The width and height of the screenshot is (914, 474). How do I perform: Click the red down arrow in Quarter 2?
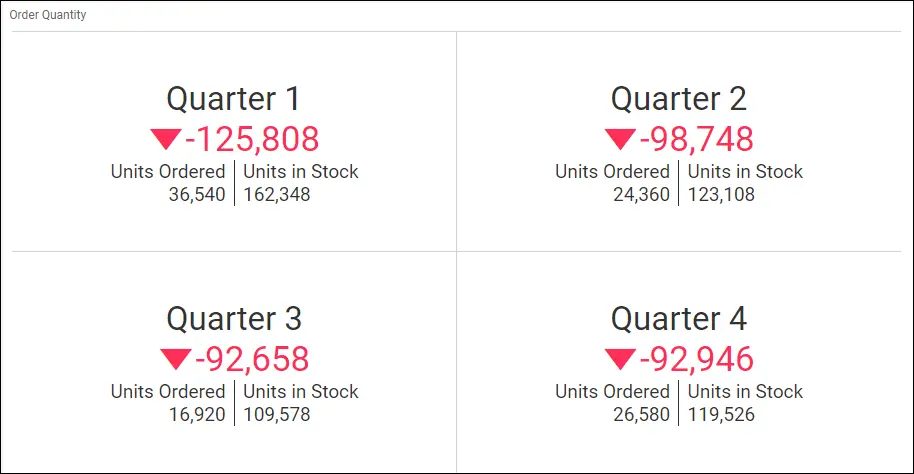point(620,138)
